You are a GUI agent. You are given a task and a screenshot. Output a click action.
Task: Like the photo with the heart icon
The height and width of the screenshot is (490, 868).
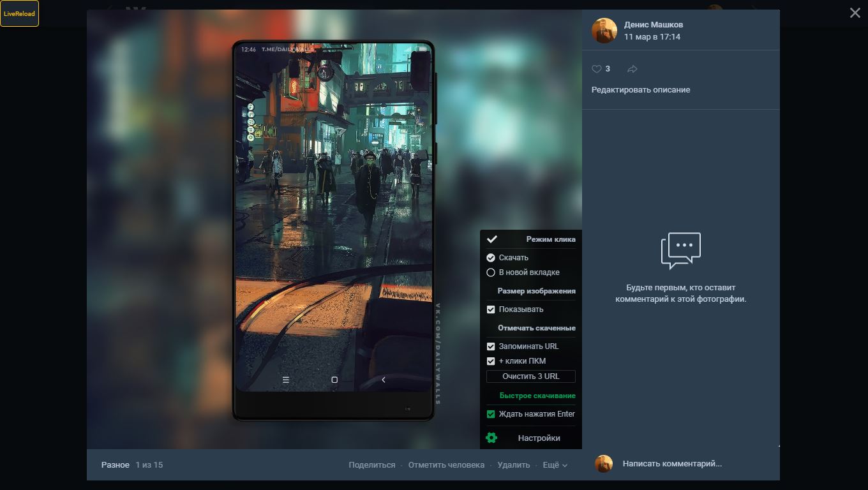[x=597, y=69]
